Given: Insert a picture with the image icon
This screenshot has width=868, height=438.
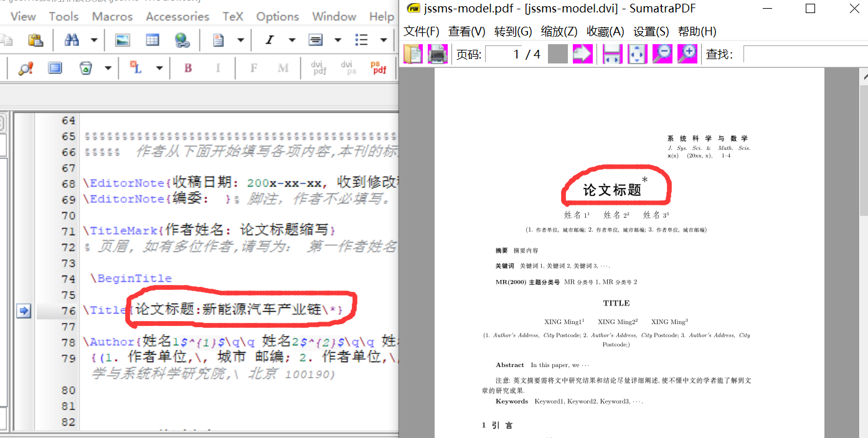Looking at the screenshot, I should click(123, 40).
